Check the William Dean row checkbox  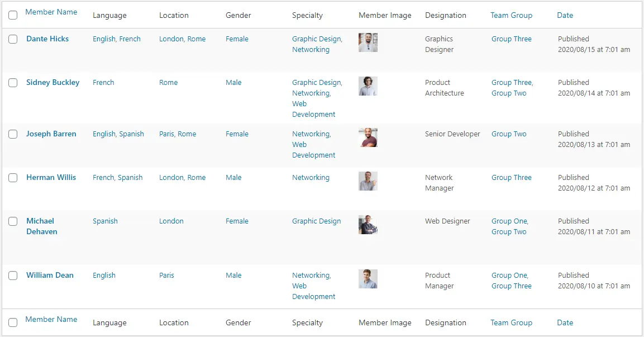[13, 276]
